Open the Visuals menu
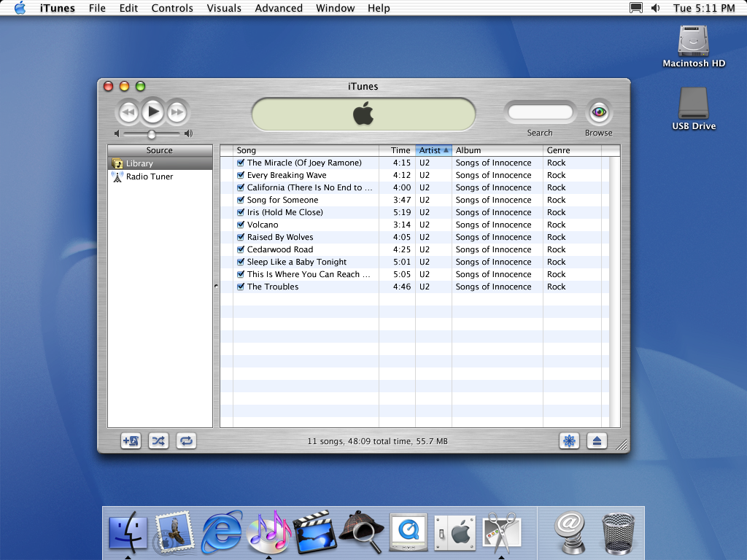Screen dimensions: 747x560 tap(224, 8)
